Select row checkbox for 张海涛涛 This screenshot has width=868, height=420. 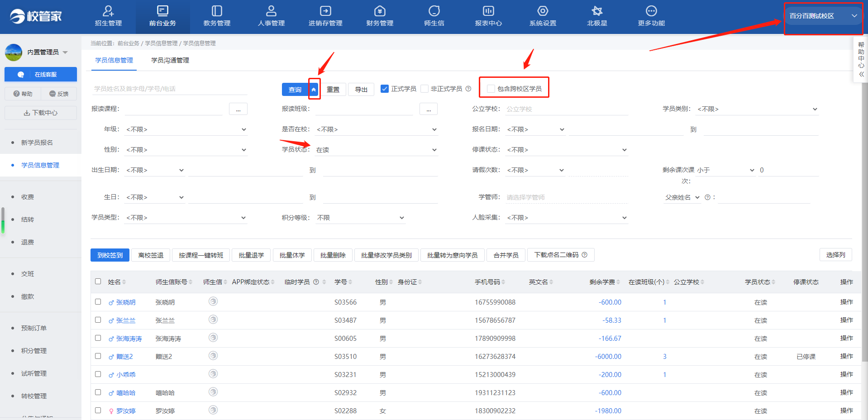pyautogui.click(x=98, y=338)
